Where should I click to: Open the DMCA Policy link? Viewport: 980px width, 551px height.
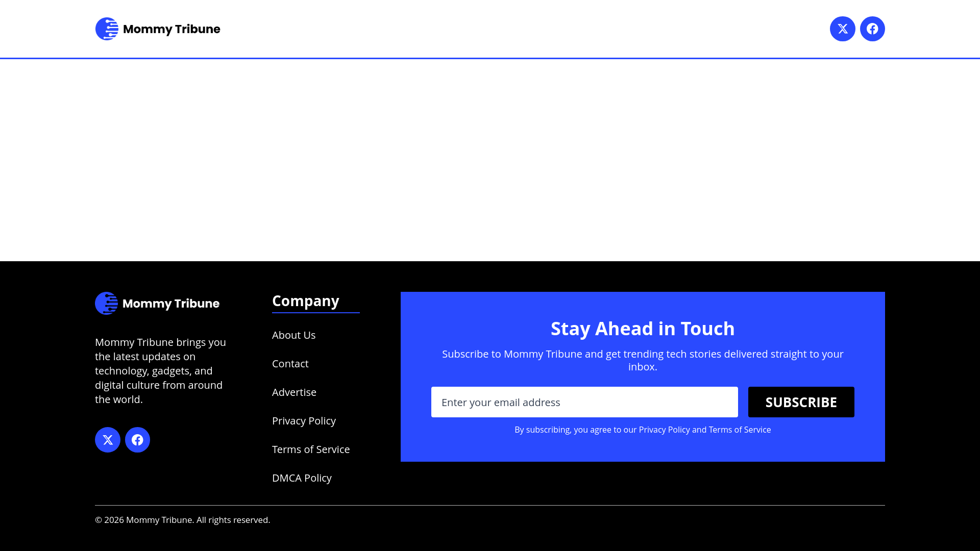click(302, 478)
